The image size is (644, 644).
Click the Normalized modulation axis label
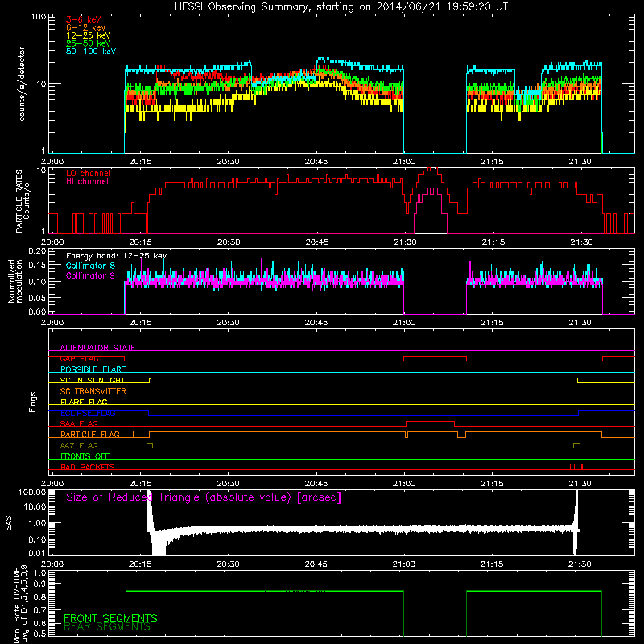[x=14, y=281]
